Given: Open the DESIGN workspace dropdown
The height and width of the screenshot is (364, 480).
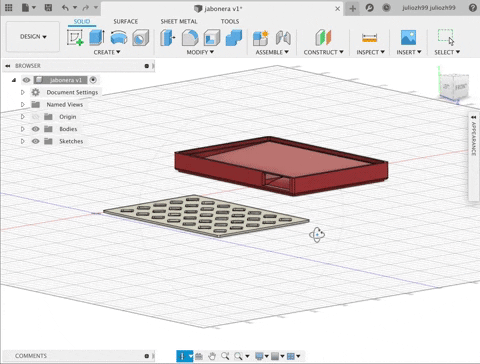Looking at the screenshot, I should 33,37.
